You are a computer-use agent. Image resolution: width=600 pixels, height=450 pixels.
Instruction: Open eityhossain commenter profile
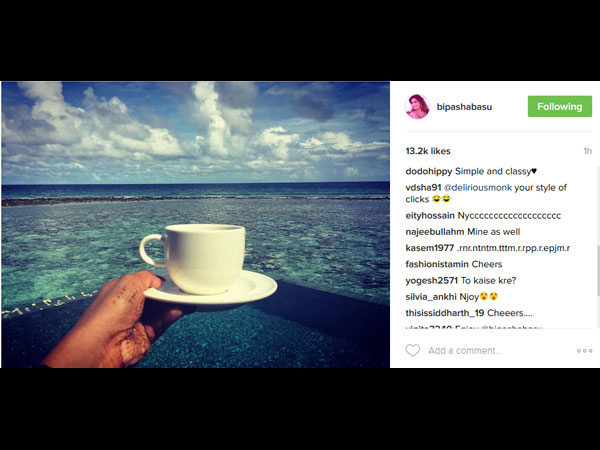[x=430, y=216]
